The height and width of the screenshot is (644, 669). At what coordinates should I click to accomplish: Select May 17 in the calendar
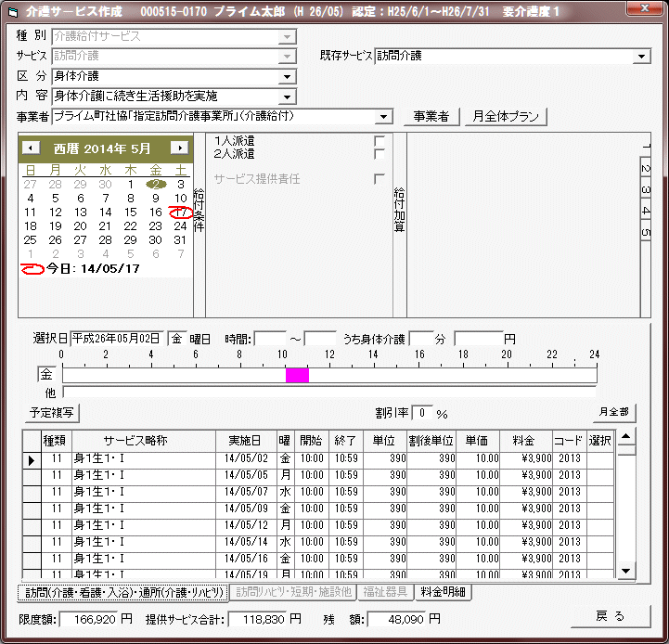tap(181, 213)
